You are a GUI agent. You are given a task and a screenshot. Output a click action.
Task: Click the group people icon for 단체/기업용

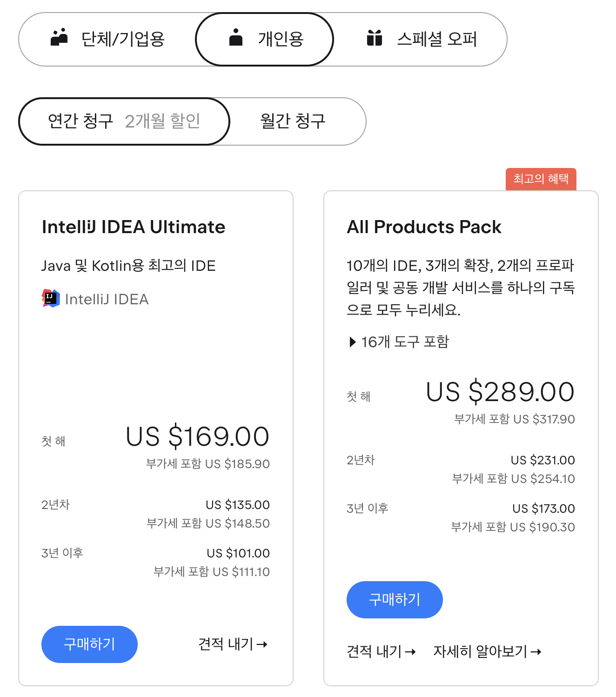coord(59,37)
